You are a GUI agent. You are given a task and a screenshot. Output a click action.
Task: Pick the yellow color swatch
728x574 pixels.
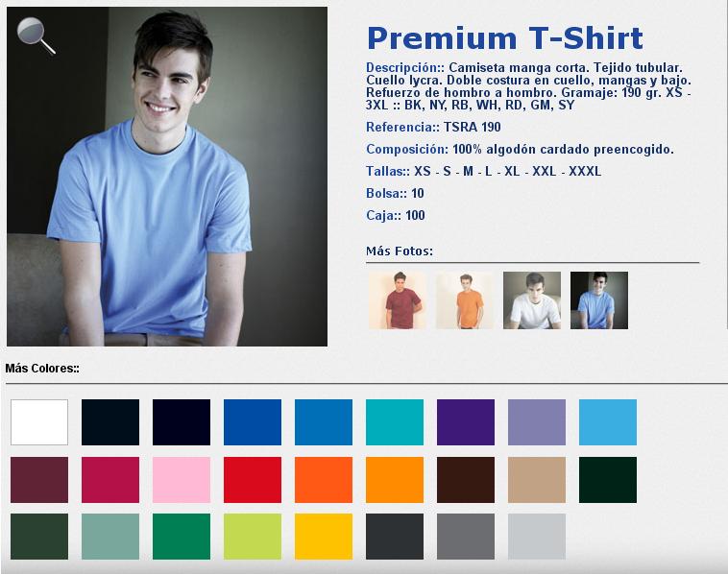coord(324,537)
